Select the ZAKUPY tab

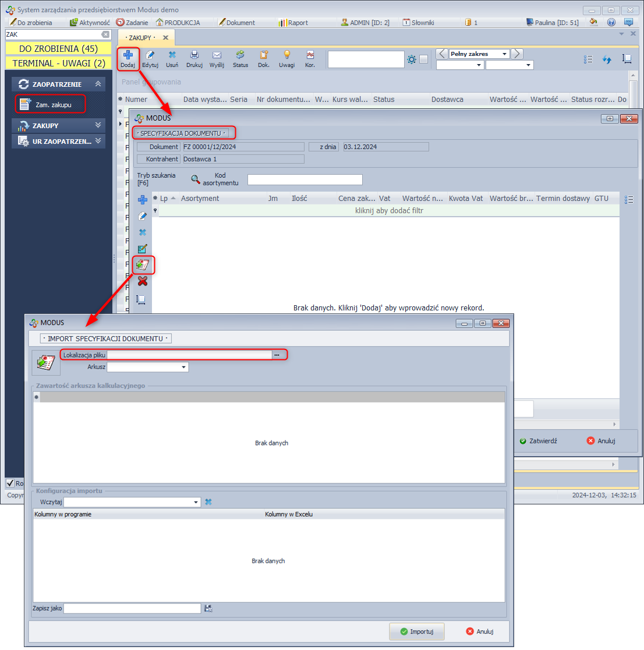pos(140,38)
